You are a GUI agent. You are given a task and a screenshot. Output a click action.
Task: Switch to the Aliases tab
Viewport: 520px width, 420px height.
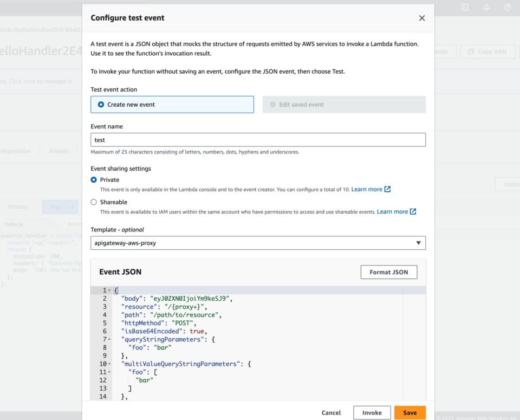pos(58,151)
